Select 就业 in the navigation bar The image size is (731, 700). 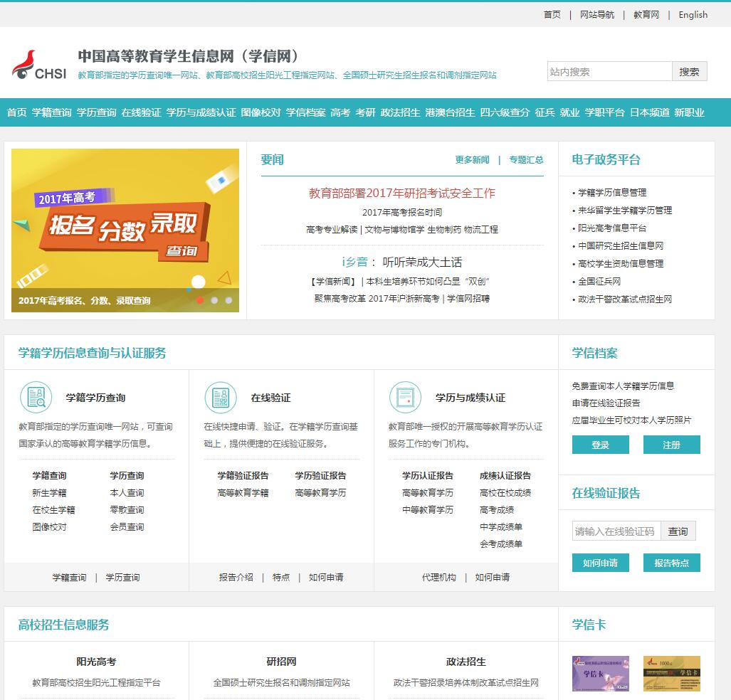pyautogui.click(x=569, y=112)
